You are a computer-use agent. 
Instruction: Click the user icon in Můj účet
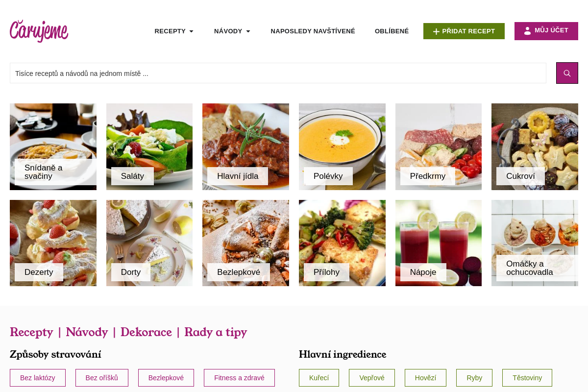pos(527,31)
